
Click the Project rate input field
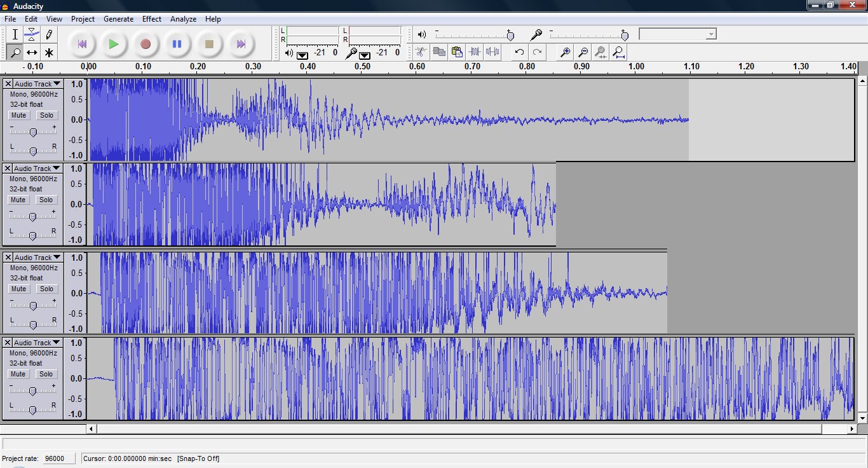[58, 458]
